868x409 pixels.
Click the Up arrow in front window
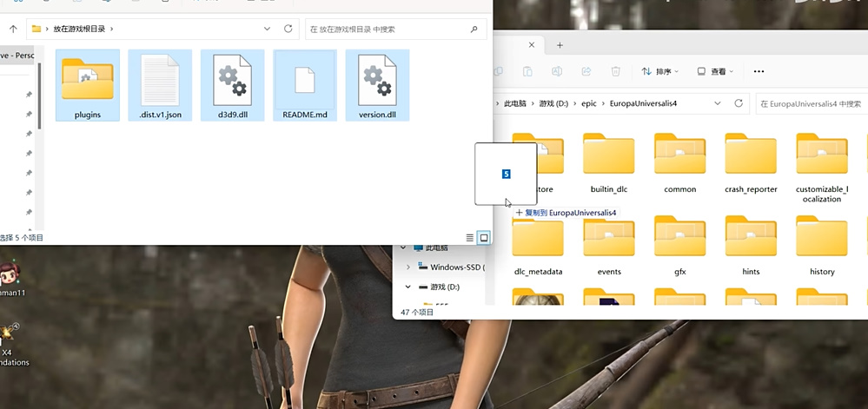tap(13, 29)
